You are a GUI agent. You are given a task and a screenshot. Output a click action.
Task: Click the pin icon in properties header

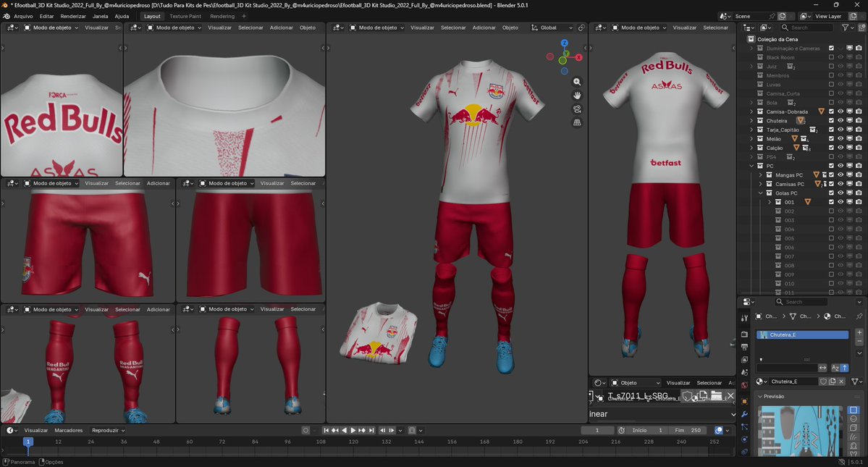coord(859,316)
